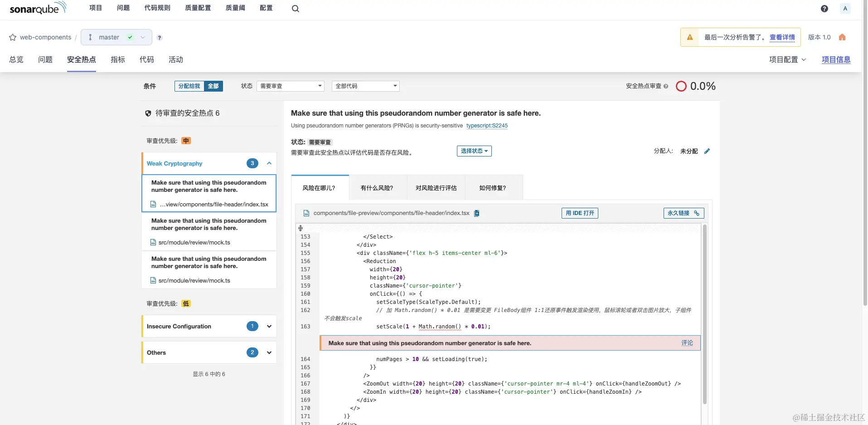Select the 如何修复? tab

(x=494, y=188)
